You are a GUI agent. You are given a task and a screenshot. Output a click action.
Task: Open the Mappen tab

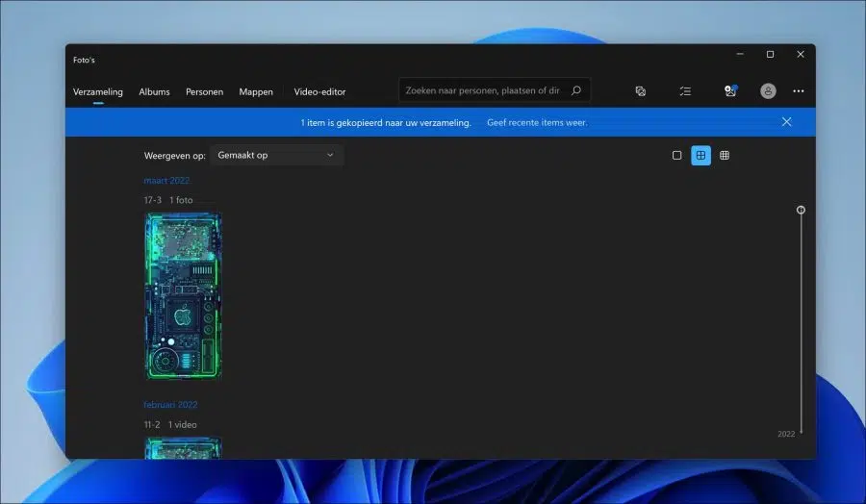tap(256, 91)
